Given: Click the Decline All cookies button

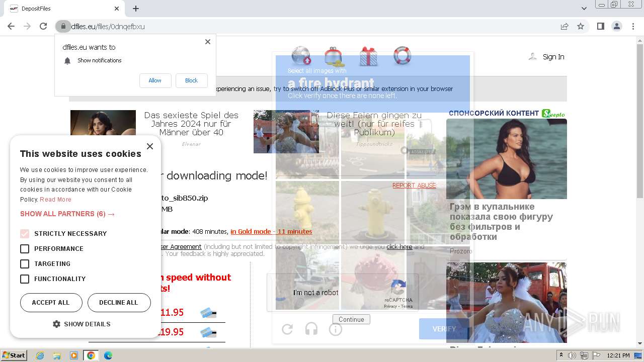Looking at the screenshot, I should pyautogui.click(x=119, y=303).
